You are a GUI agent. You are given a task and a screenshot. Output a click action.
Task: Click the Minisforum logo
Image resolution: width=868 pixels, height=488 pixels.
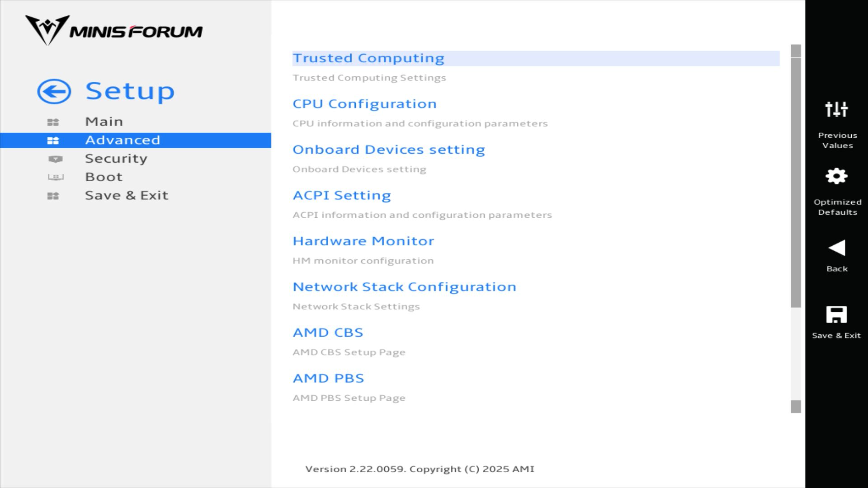click(114, 31)
